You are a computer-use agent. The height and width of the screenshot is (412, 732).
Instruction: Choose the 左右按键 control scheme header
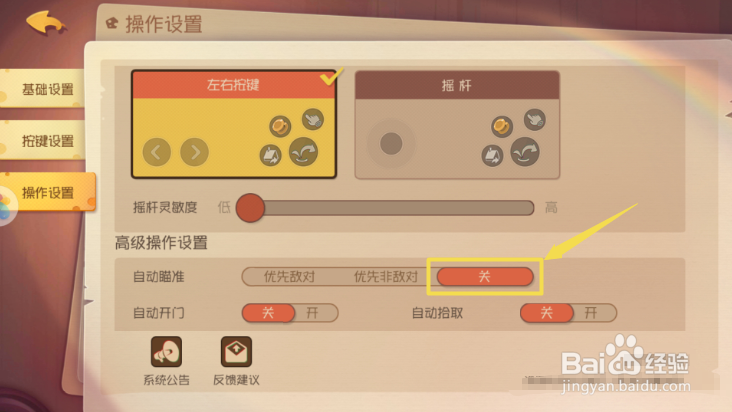point(233,85)
